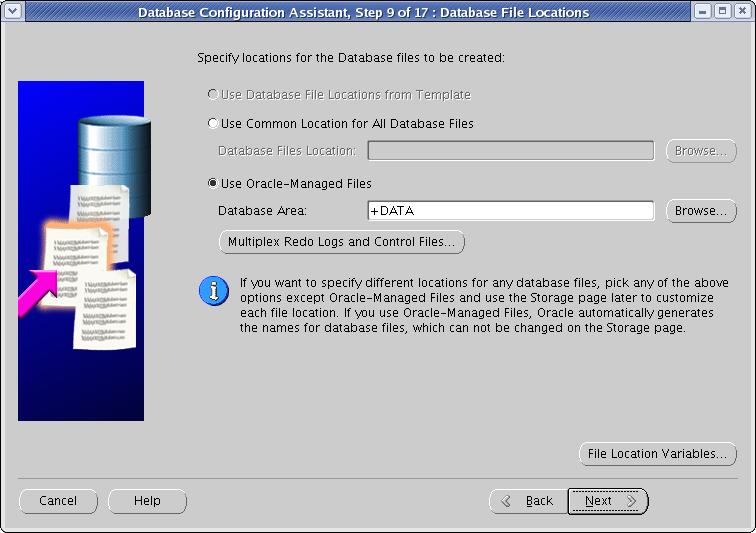Cancel the Database Configuration Assistant

[58, 501]
